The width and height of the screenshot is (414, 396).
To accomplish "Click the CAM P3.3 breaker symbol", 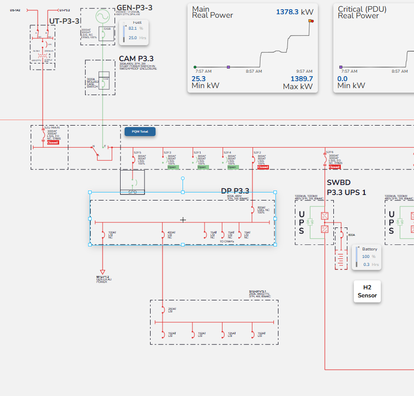I will 104,80.
